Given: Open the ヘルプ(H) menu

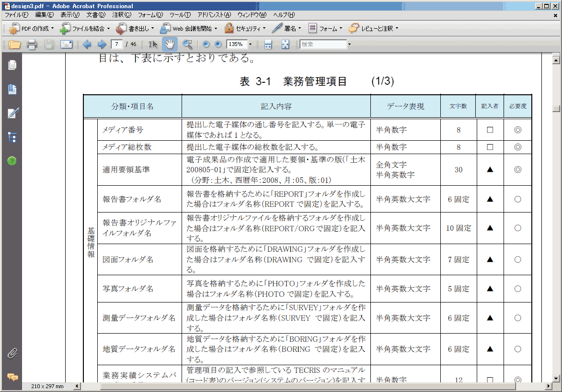Looking at the screenshot, I should tap(284, 15).
